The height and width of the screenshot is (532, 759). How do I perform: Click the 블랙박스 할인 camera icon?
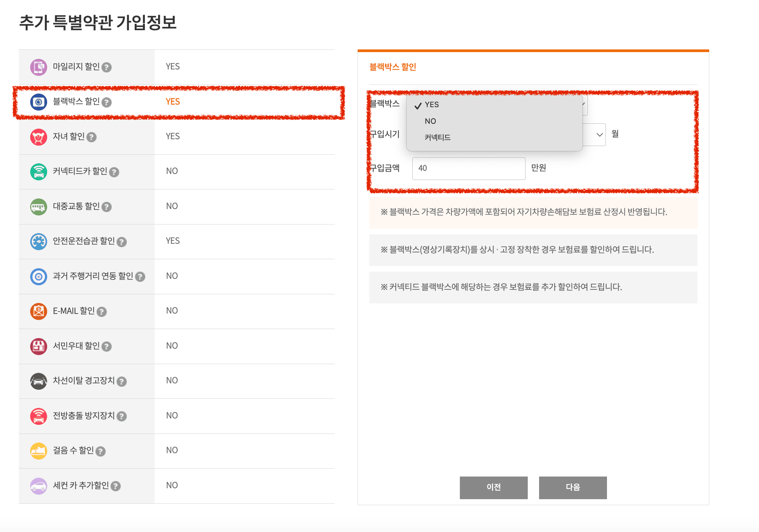tap(38, 102)
